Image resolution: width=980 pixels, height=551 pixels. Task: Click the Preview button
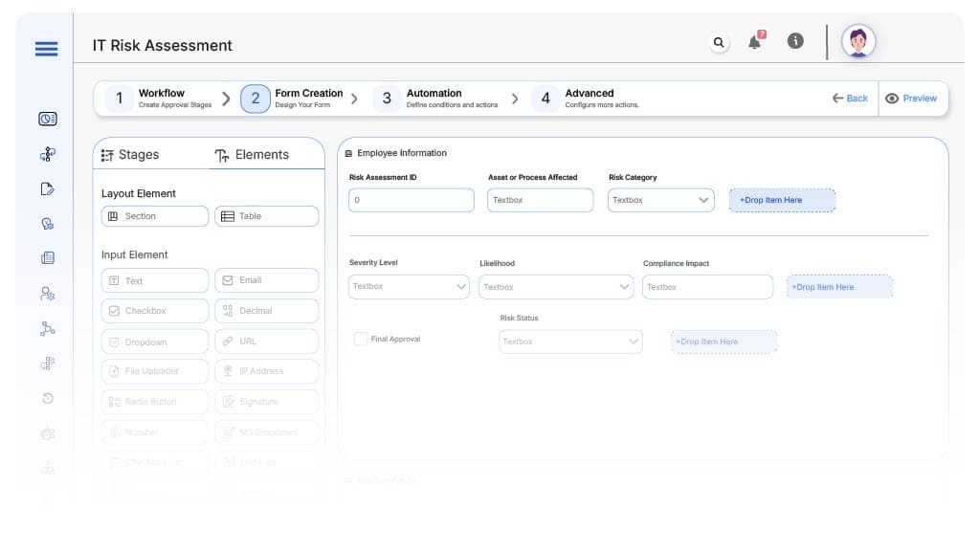[911, 98]
